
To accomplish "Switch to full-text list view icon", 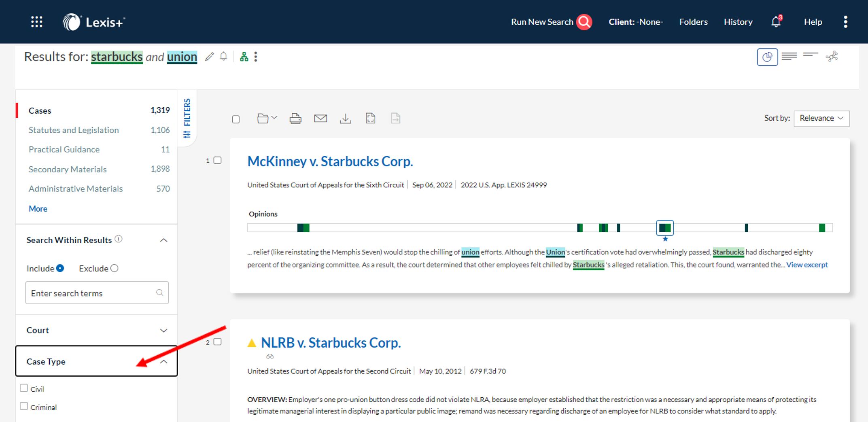I will (x=789, y=56).
